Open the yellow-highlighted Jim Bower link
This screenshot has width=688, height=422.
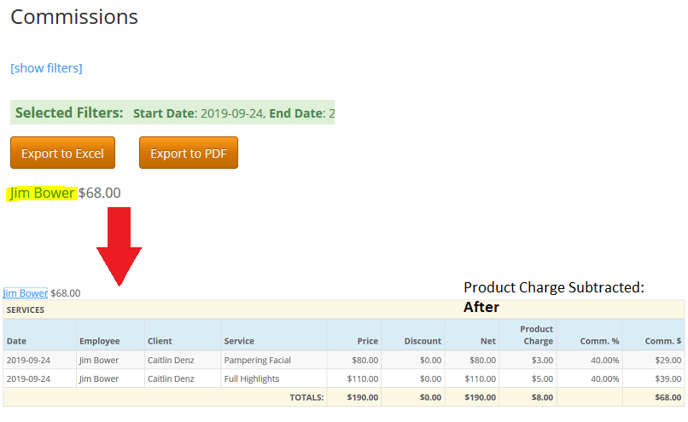click(x=42, y=193)
